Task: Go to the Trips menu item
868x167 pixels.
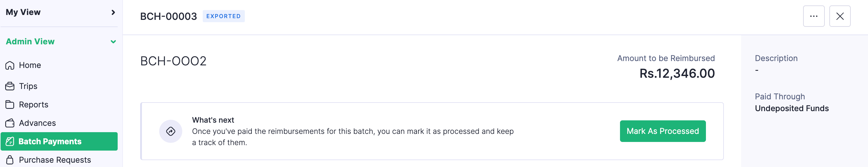Action: [x=28, y=86]
